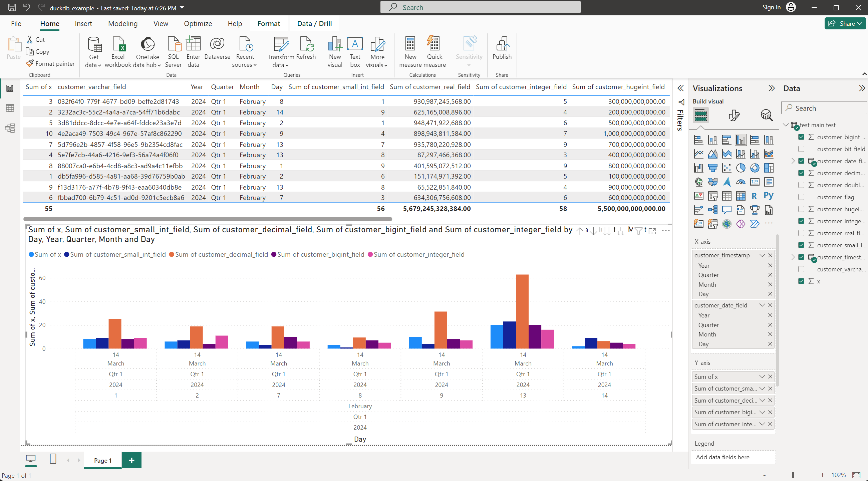This screenshot has height=481, width=868.
Task: Open Model view in left sidebar
Action: coord(10,128)
